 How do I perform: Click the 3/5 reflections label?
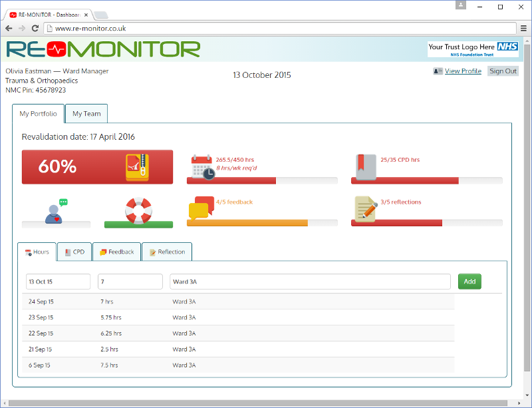coord(401,202)
